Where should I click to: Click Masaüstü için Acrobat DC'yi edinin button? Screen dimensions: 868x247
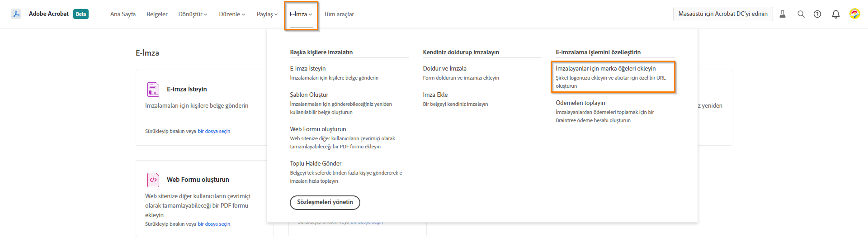coord(723,14)
